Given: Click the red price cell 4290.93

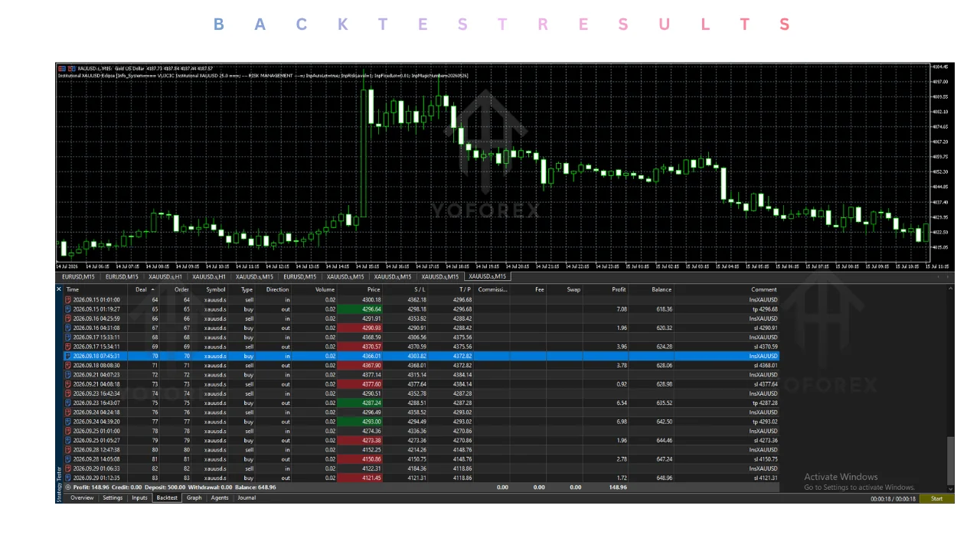Looking at the screenshot, I should pos(360,328).
